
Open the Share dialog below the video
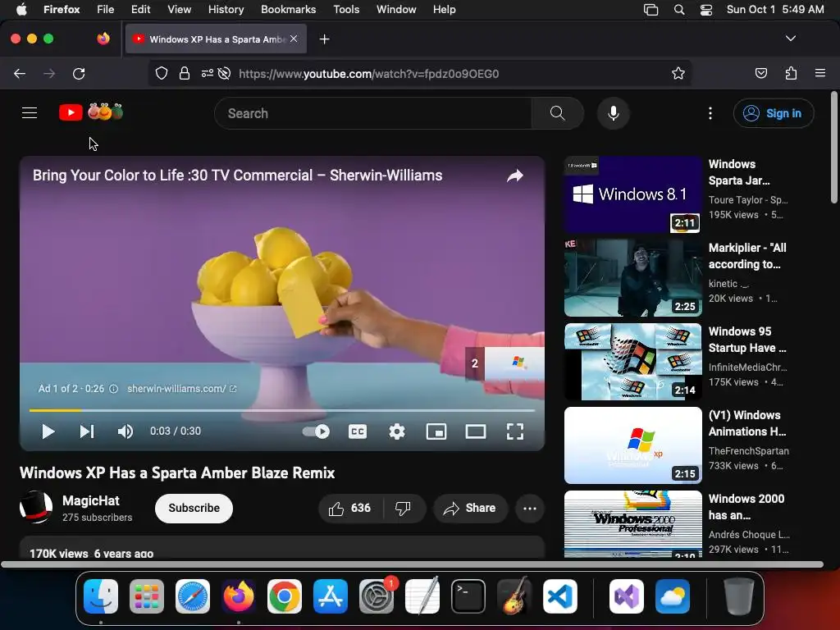pos(470,509)
